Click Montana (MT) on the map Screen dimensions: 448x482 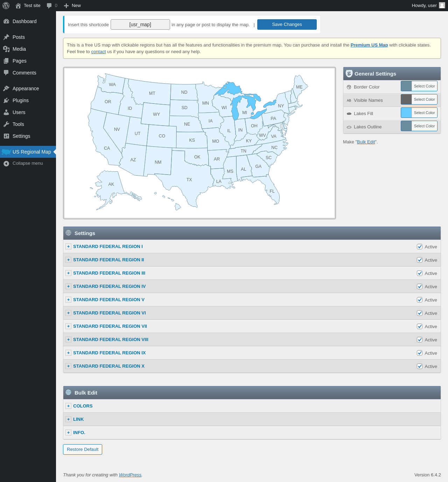[152, 93]
